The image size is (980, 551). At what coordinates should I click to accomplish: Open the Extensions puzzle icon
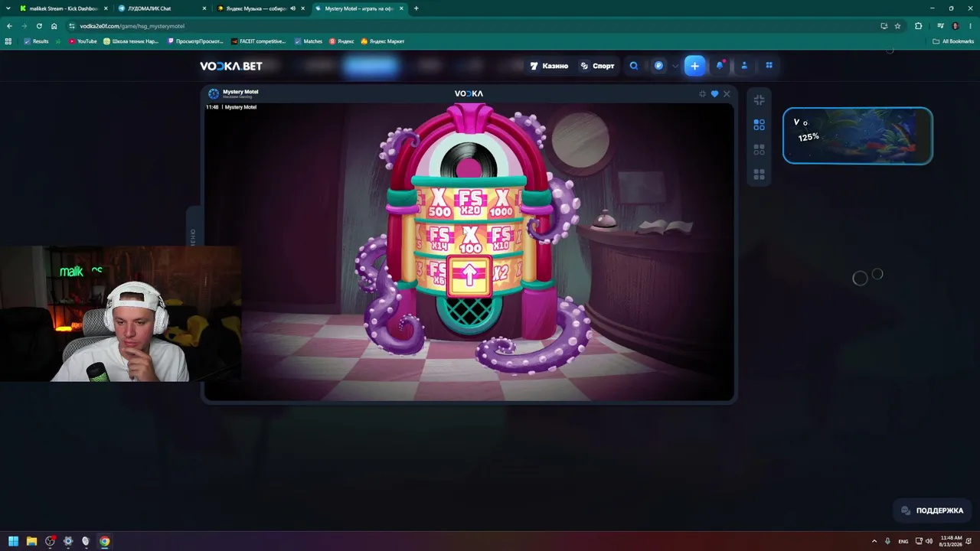[918, 26]
